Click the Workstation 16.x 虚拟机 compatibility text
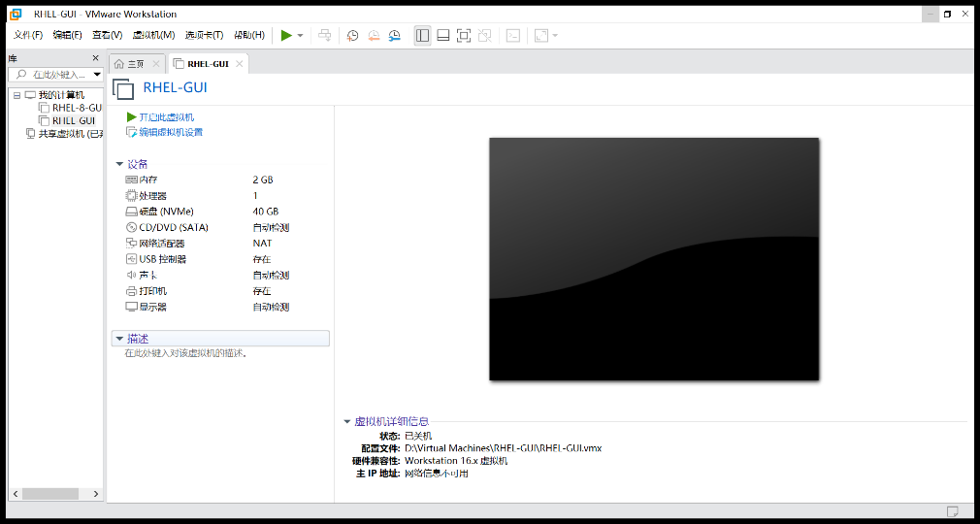Screen dimensions: 980x524 (x=456, y=461)
